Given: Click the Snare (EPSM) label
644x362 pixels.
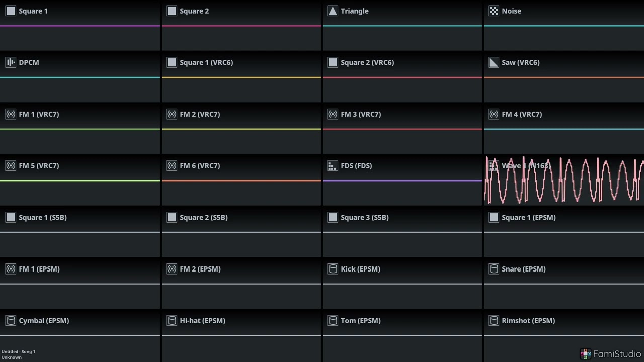Looking at the screenshot, I should [x=523, y=269].
